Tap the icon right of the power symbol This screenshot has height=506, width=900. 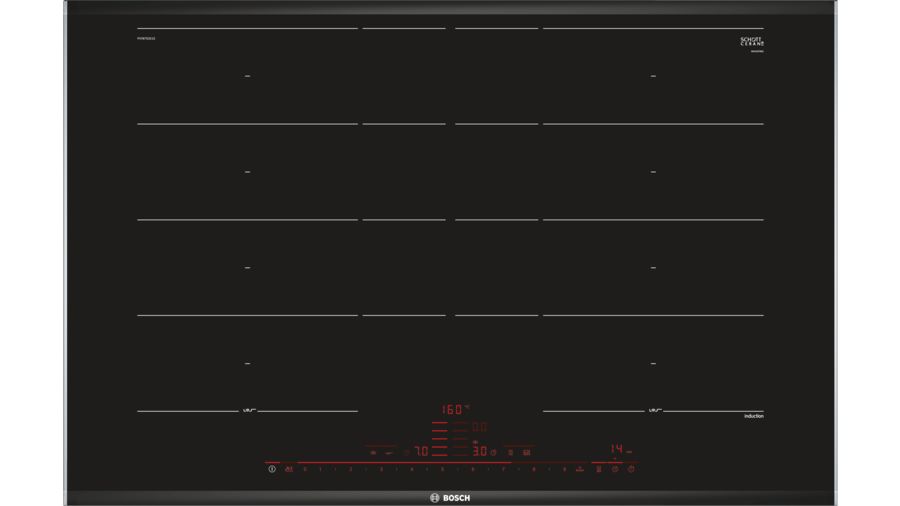288,469
